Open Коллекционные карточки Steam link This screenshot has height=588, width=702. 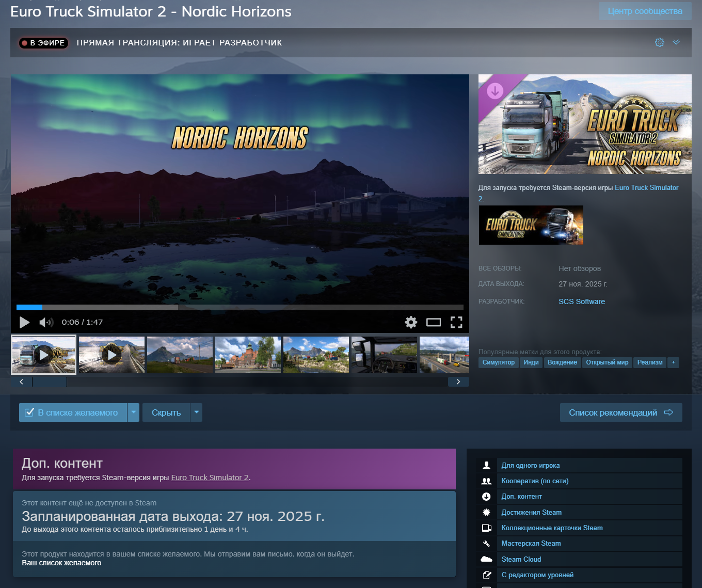coord(552,528)
